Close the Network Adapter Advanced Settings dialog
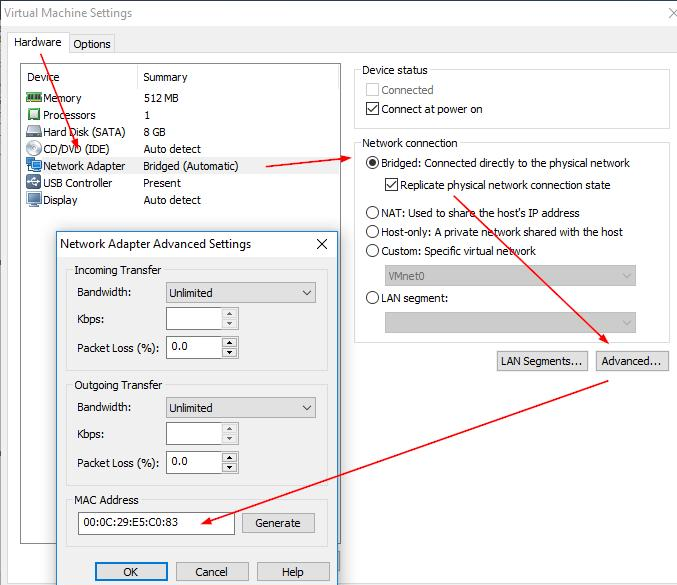This screenshot has width=677, height=585. tap(321, 244)
